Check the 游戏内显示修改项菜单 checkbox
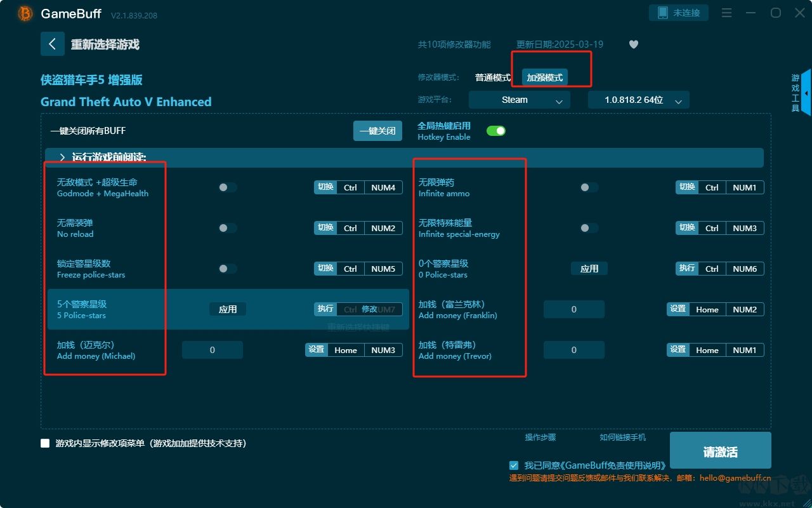This screenshot has height=508, width=812. click(45, 443)
